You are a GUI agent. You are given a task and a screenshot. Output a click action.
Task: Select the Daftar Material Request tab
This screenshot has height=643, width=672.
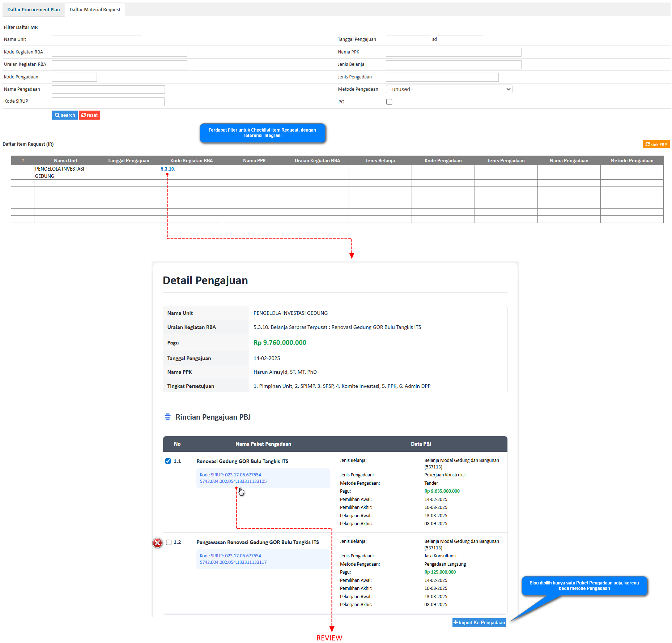[95, 10]
